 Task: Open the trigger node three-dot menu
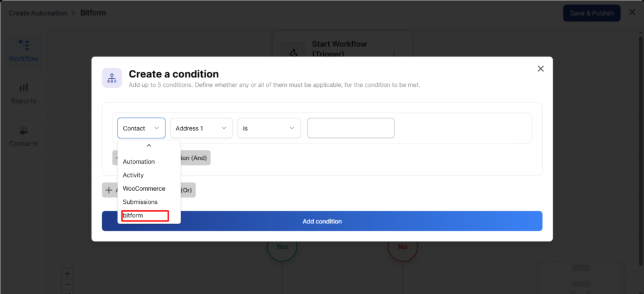(x=394, y=53)
